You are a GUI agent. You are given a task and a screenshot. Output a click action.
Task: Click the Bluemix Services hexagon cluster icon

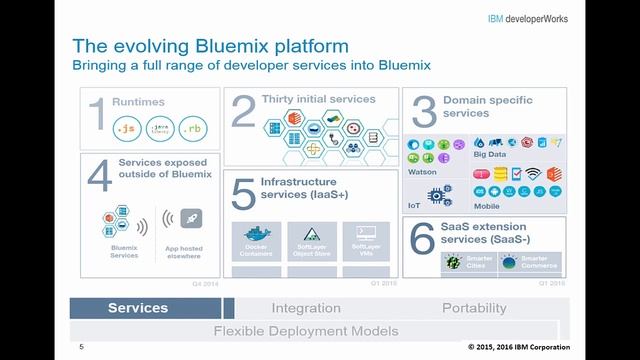[116, 221]
